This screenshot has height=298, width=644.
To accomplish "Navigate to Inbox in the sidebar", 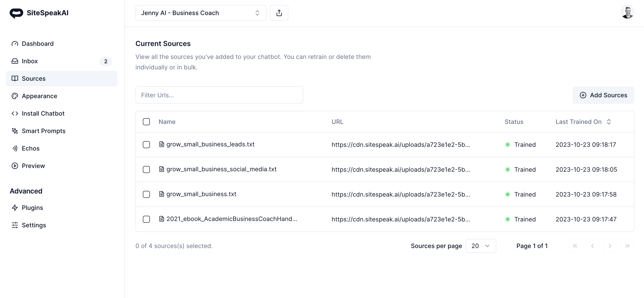I will point(30,61).
